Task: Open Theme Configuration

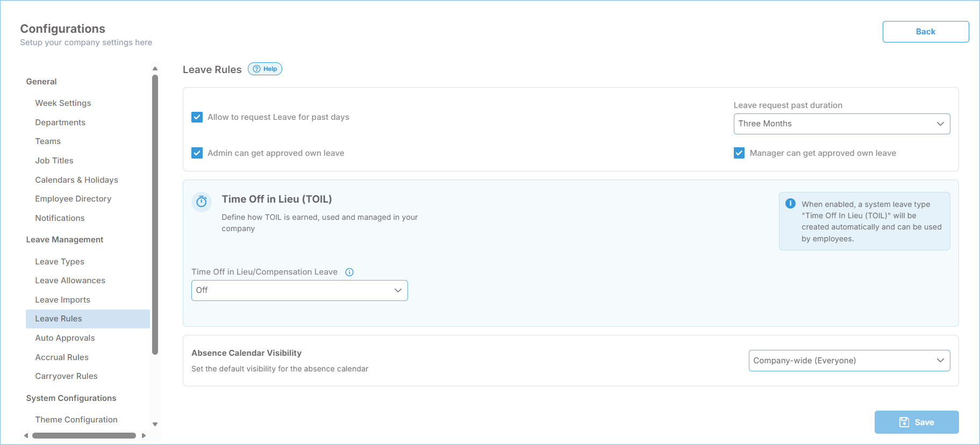Action: pos(76,420)
